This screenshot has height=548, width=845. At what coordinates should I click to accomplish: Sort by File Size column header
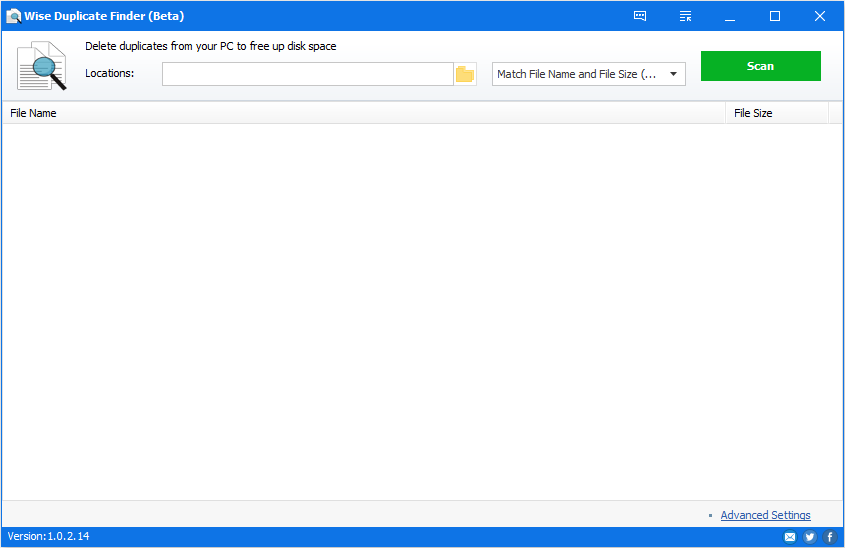[x=777, y=113]
